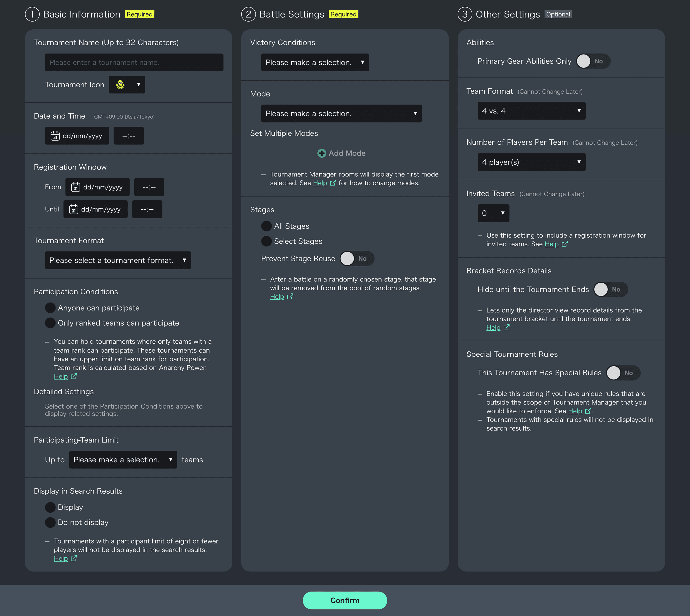Screen dimensions: 690x616
Task: Click the Set Multiple Modes label
Action: (284, 134)
